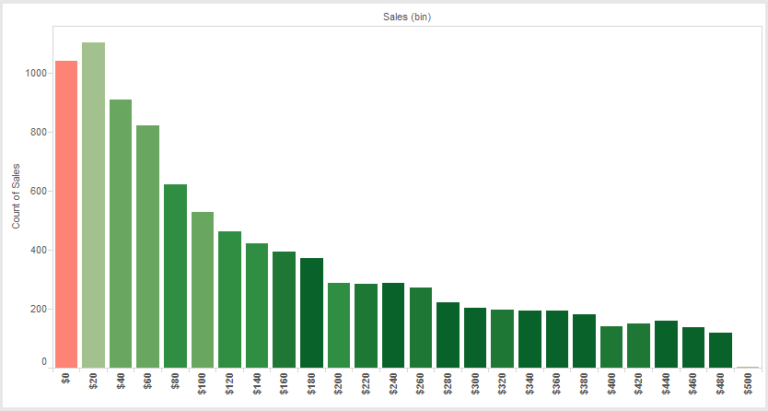Select the $240 bin bar
Screen dimensions: 768x411
pyautogui.click(x=393, y=325)
